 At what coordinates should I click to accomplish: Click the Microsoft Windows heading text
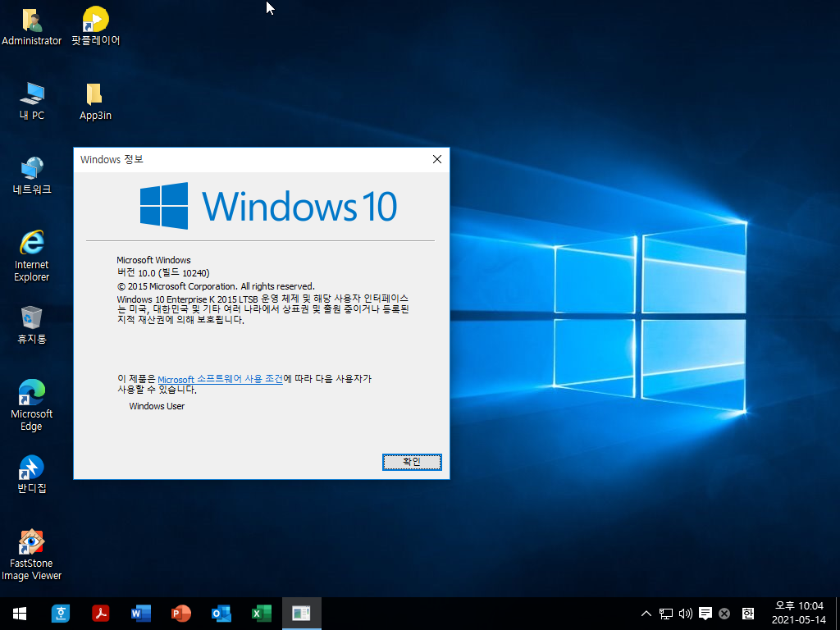click(x=153, y=260)
